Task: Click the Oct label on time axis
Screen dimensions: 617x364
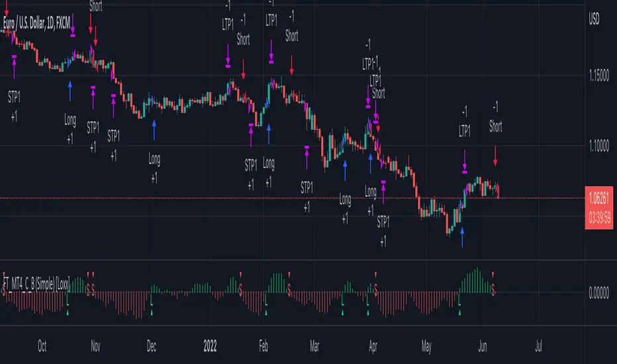Action: (42, 346)
